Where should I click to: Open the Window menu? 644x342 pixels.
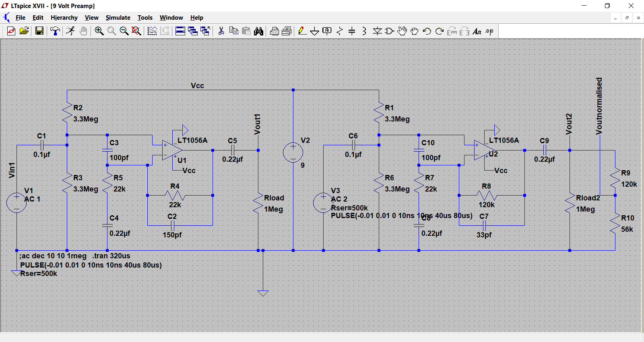click(x=171, y=18)
